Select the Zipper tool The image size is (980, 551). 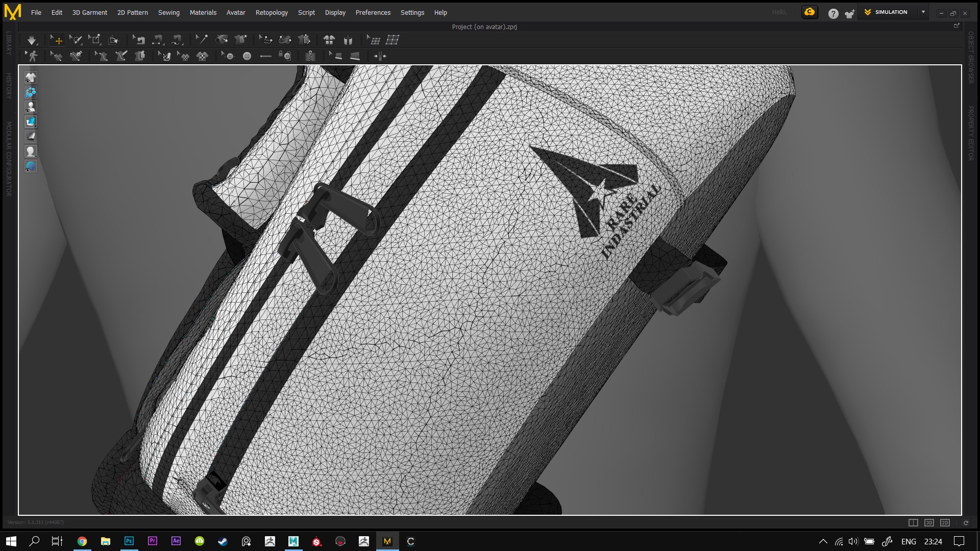tap(310, 56)
